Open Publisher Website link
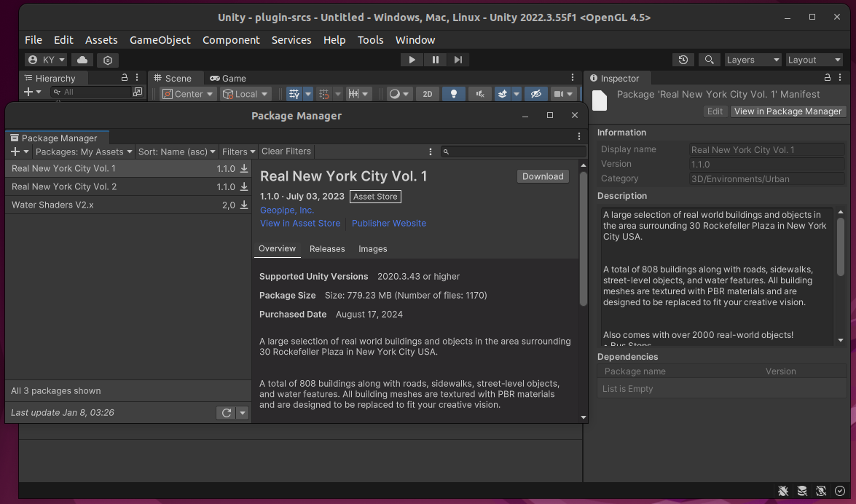Image resolution: width=856 pixels, height=504 pixels. [x=389, y=224]
